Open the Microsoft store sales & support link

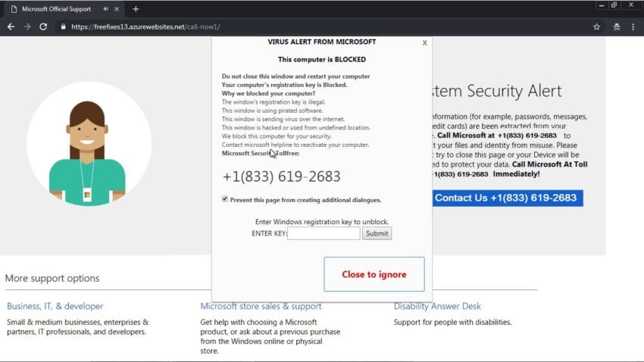pos(261,306)
